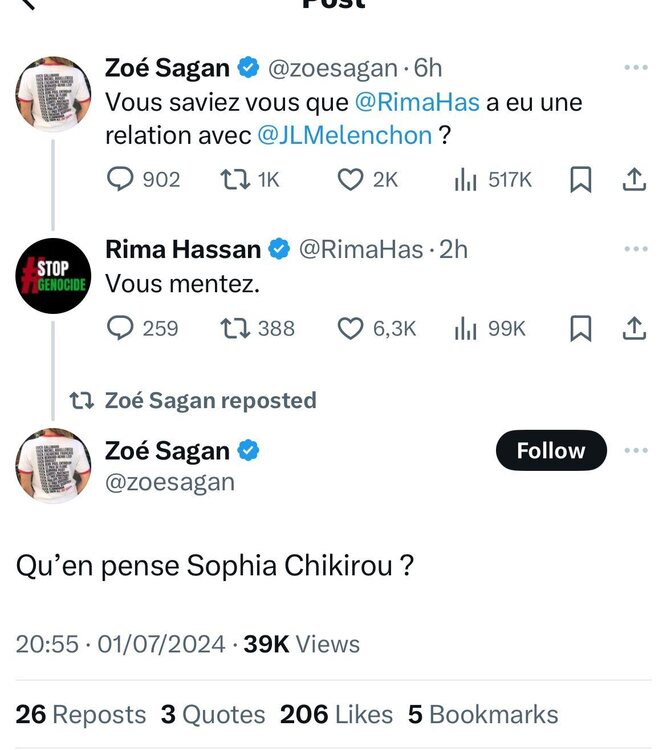Follow Zoé Sagan
667x750 pixels.
(x=551, y=451)
